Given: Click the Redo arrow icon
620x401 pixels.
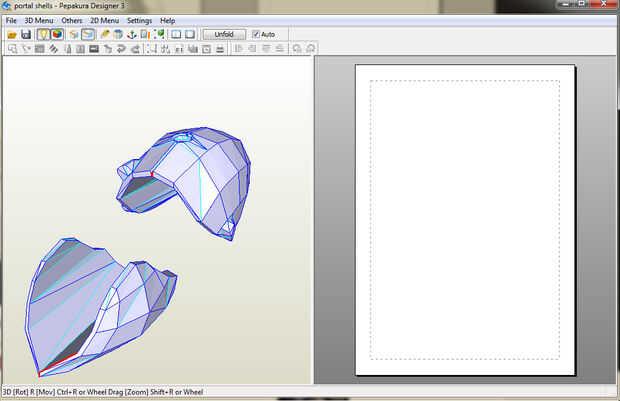Looking at the screenshot, I should (310, 49).
